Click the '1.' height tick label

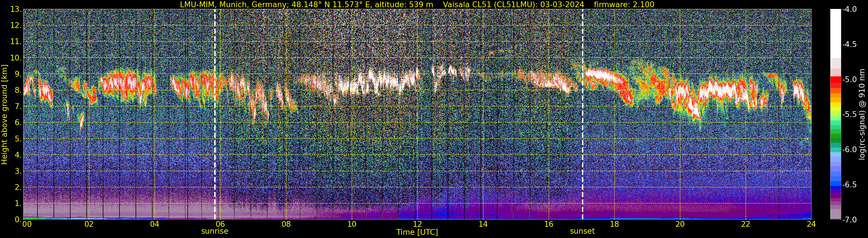coord(18,203)
